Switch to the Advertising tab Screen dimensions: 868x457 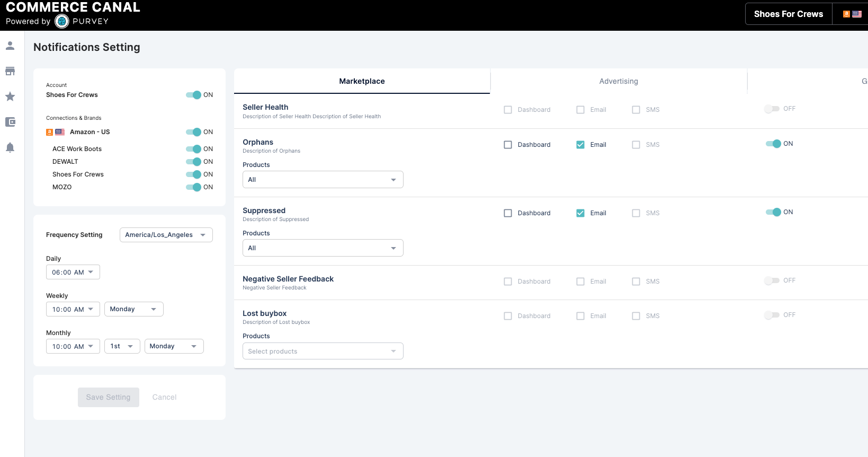click(618, 81)
